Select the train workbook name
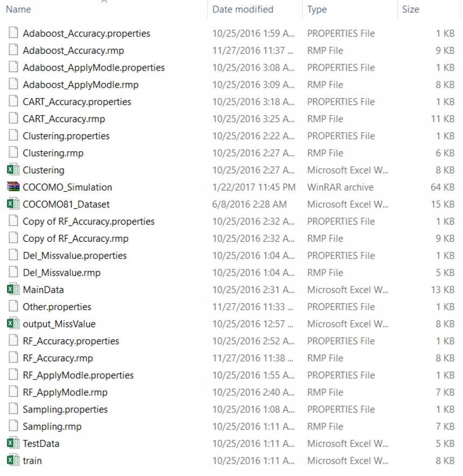 [x=32, y=461]
